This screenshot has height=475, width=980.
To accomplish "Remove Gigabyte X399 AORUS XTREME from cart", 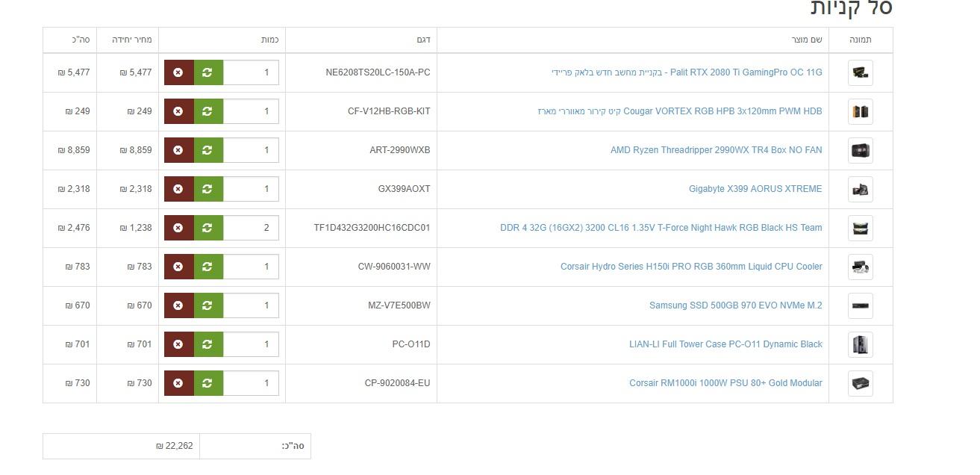I will click(178, 189).
